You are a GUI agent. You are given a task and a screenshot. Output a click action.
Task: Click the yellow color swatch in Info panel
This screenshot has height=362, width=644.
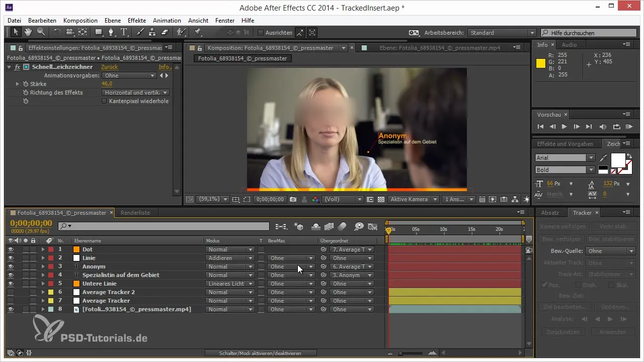click(x=541, y=64)
